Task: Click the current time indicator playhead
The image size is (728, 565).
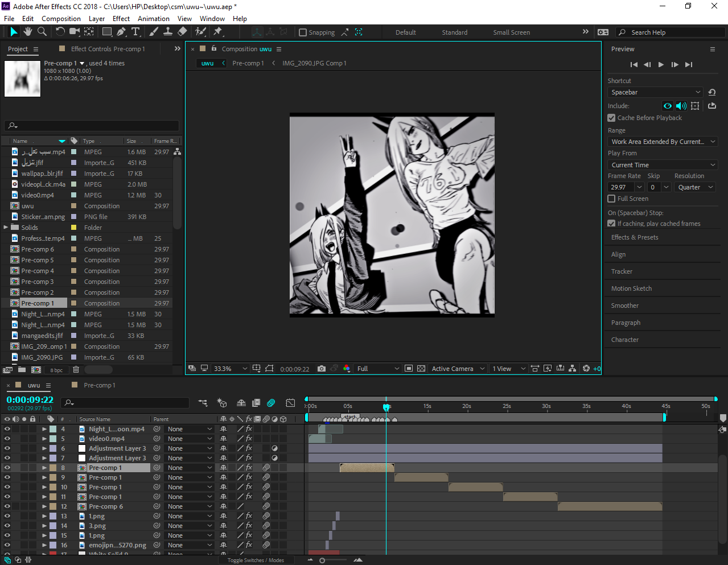Action: pos(386,407)
